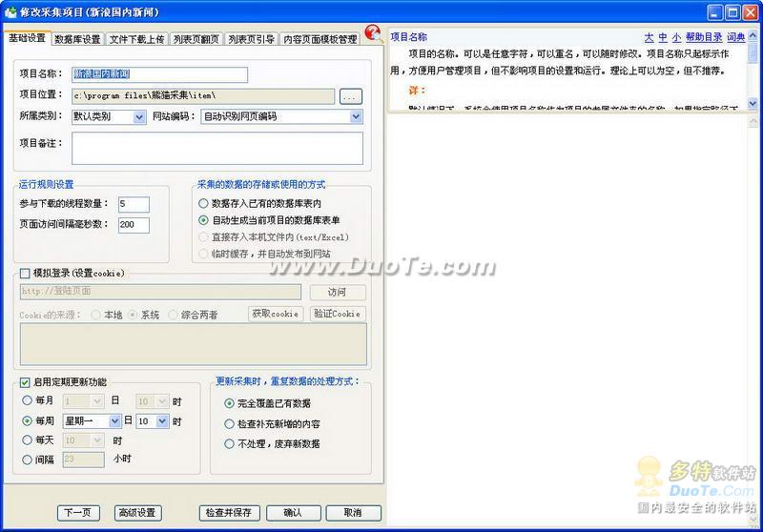
Task: Click the app icon in title bar
Action: coord(10,11)
